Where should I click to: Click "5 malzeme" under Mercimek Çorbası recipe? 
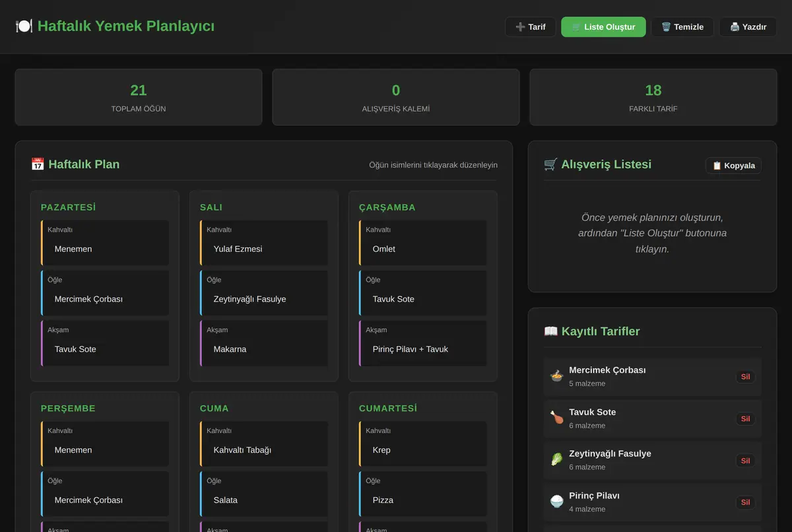pyautogui.click(x=587, y=383)
